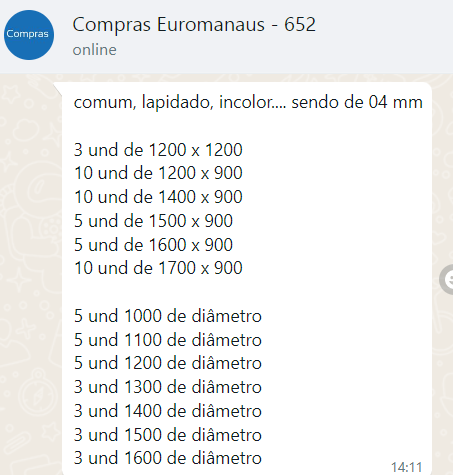Click the line 3 und de 1200 x 1200
The image size is (453, 475).
click(158, 150)
